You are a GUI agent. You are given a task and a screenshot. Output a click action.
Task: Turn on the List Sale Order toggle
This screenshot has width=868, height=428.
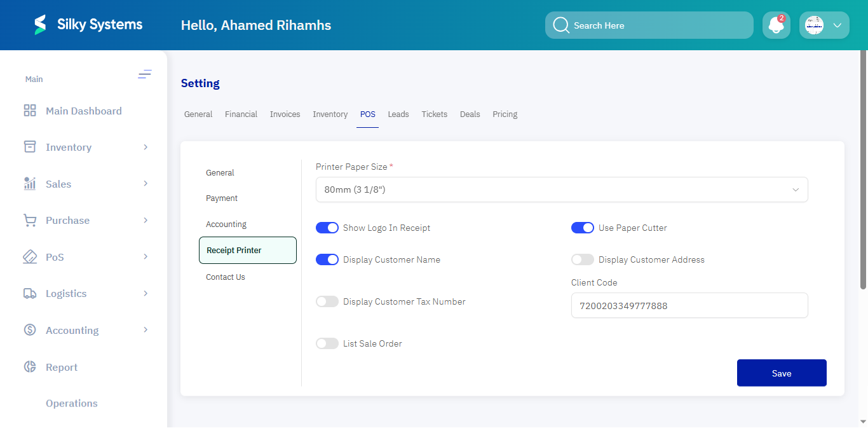point(327,343)
